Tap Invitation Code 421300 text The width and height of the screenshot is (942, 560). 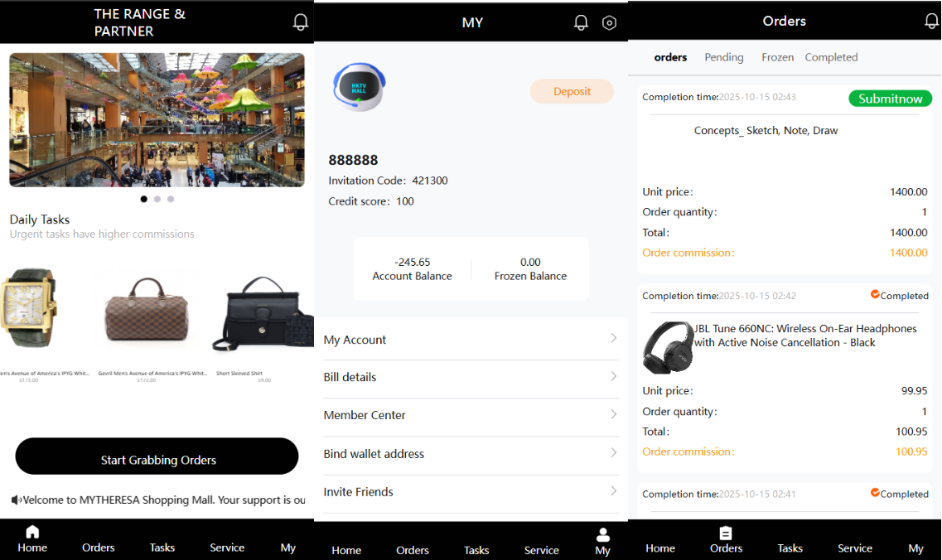pos(388,181)
